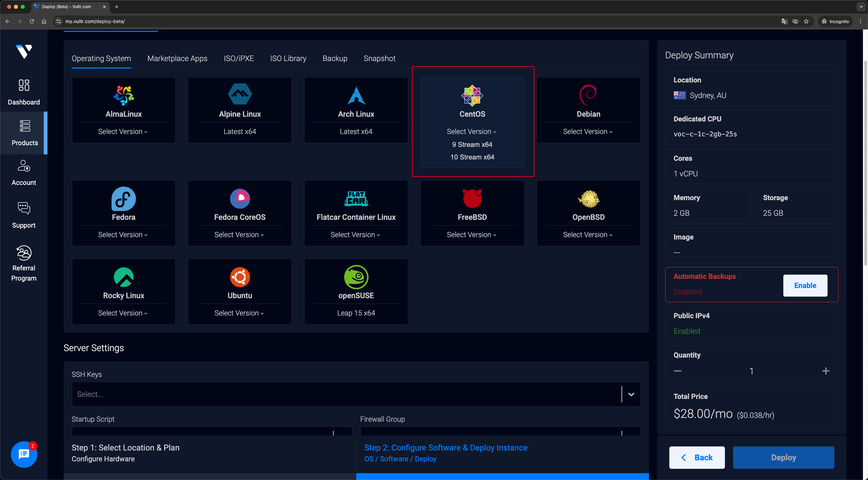
Task: Select the Ubuntu logo tile
Action: click(x=240, y=277)
